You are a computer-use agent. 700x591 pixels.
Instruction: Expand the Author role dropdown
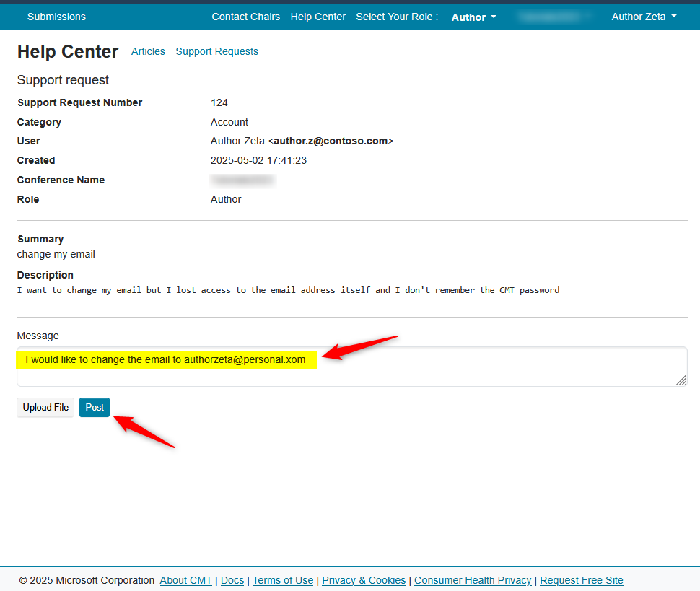pyautogui.click(x=473, y=17)
